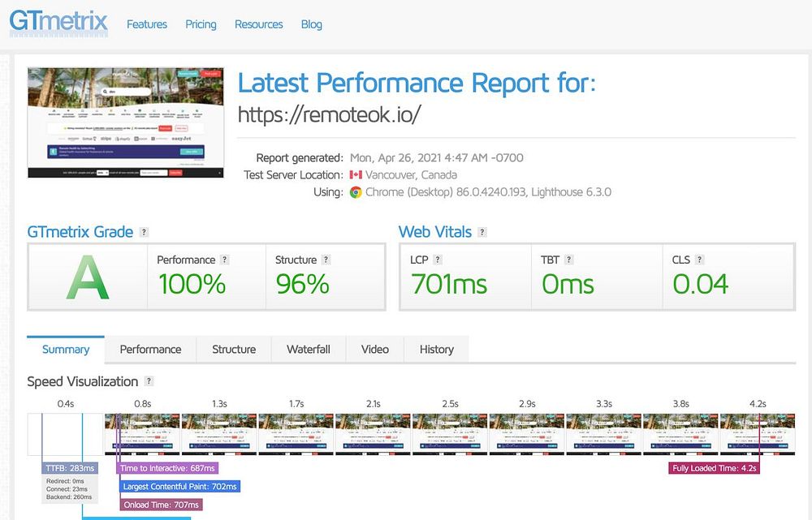Click the Speed Visualization heading
The height and width of the screenshot is (520, 812).
pyautogui.click(x=82, y=382)
